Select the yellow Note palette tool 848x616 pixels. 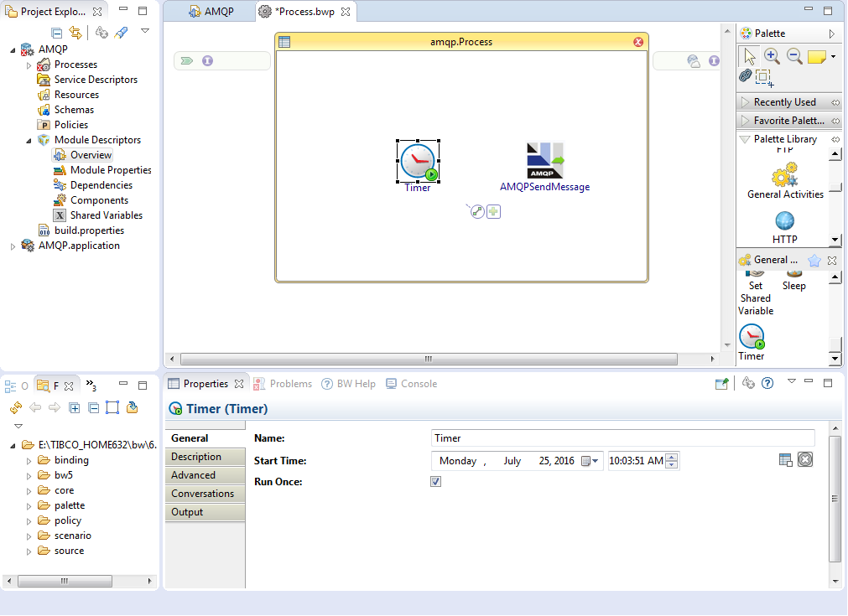pos(817,56)
